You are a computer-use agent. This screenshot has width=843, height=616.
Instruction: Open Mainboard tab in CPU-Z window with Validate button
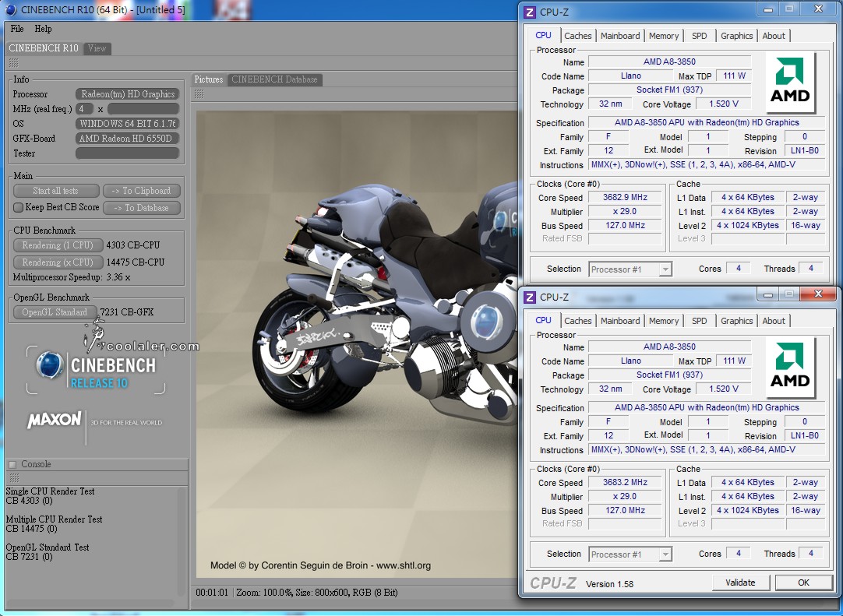pyautogui.click(x=620, y=321)
